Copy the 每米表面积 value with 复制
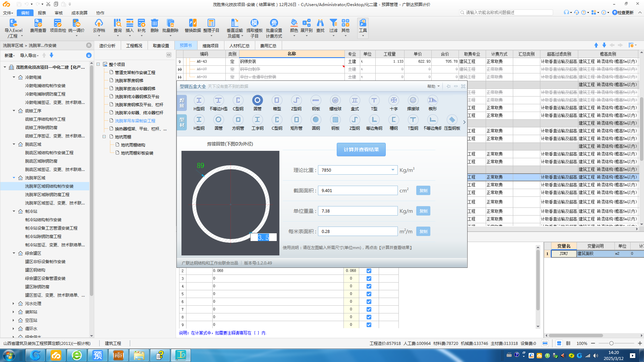The height and width of the screenshot is (362, 644). pos(423,231)
